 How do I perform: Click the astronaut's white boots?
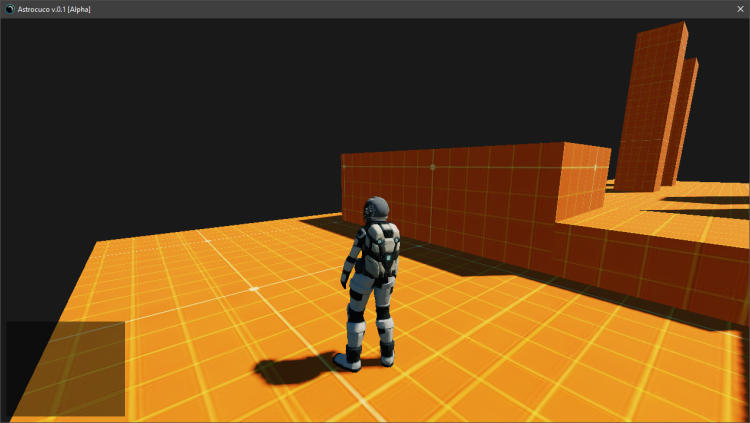point(350,361)
